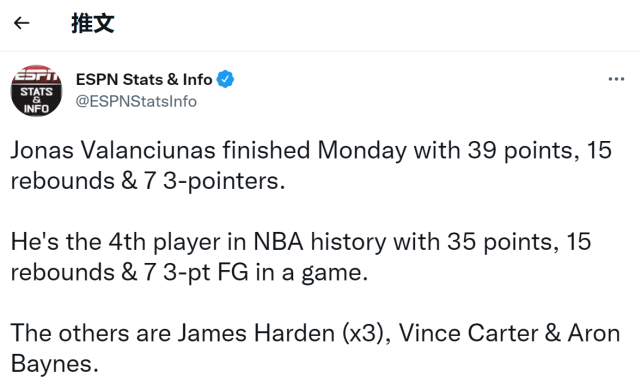The width and height of the screenshot is (641, 380).
Task: Click the '(x3)' text after Harden
Action: (x=365, y=334)
